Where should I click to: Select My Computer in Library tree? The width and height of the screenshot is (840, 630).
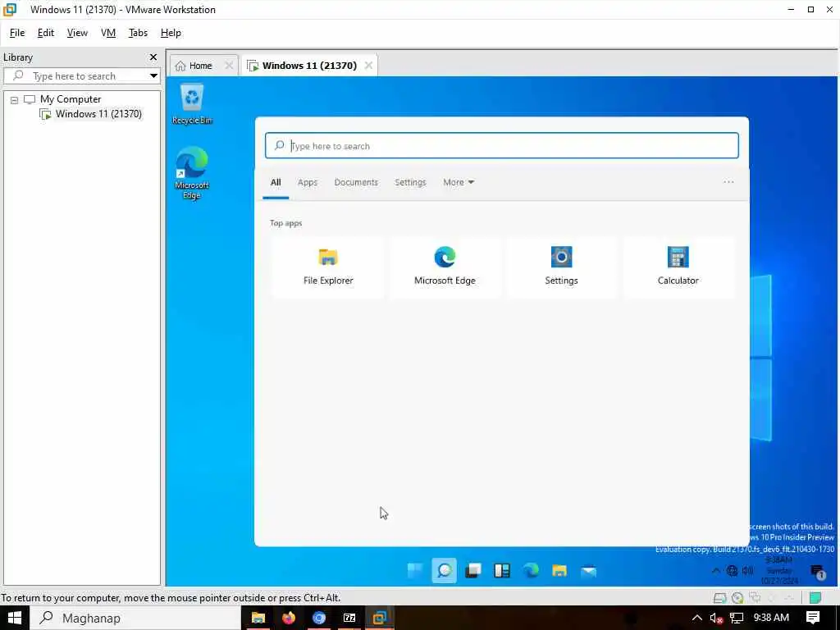(x=71, y=99)
